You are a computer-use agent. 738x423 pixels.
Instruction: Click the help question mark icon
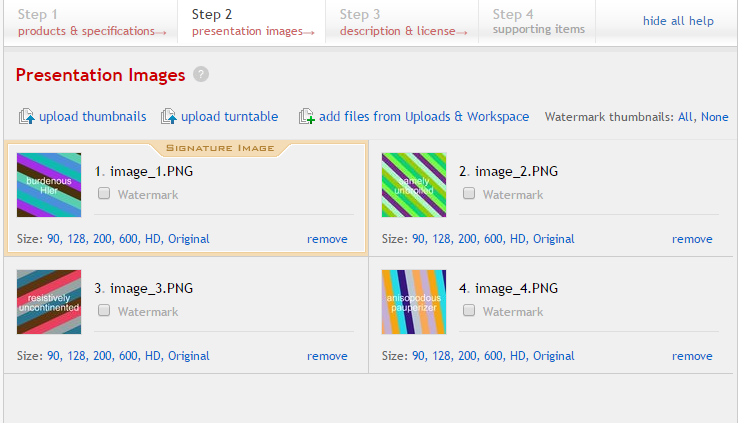[201, 75]
